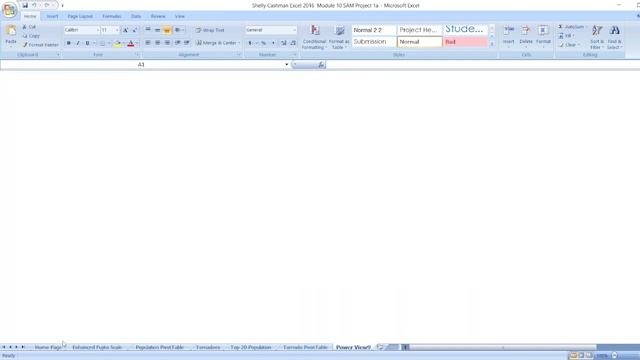Toggle Wrap Text
Image resolution: width=640 pixels, height=360 pixels.
click(210, 30)
